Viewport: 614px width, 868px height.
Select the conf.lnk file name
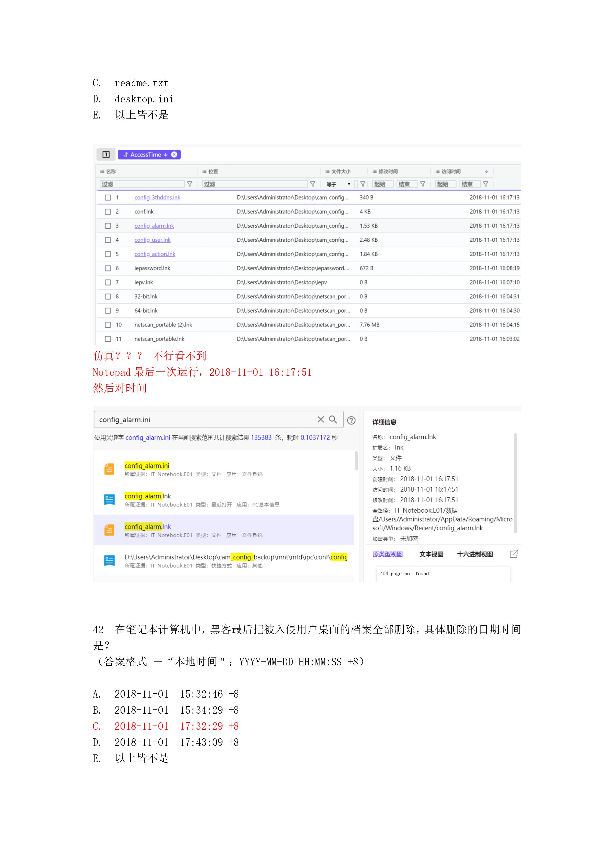144,212
